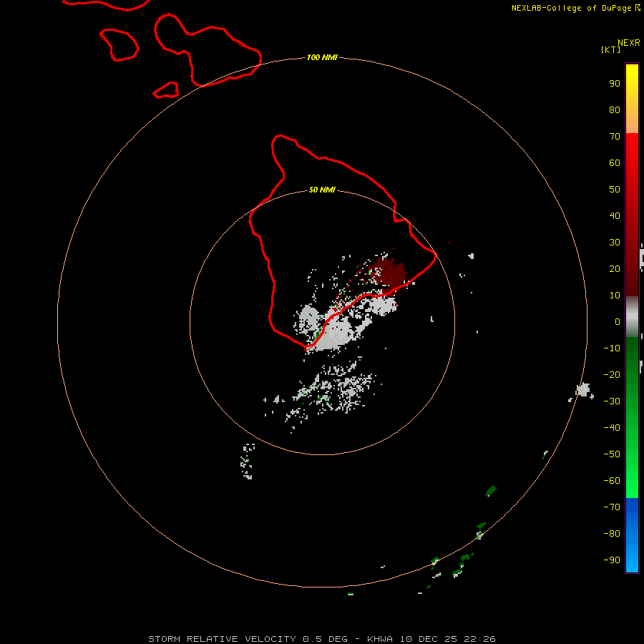644x644 pixels.
Task: Pick the yellow segment of the velocity color bar
Action: pyautogui.click(x=632, y=99)
